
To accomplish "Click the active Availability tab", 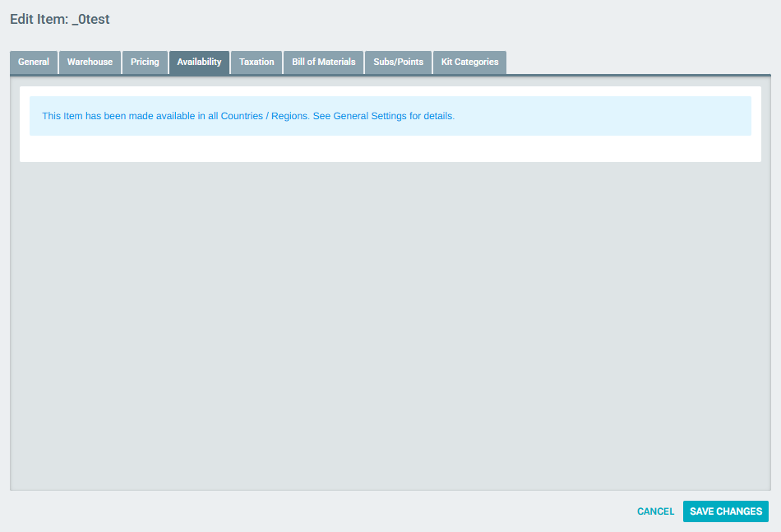I will [199, 62].
